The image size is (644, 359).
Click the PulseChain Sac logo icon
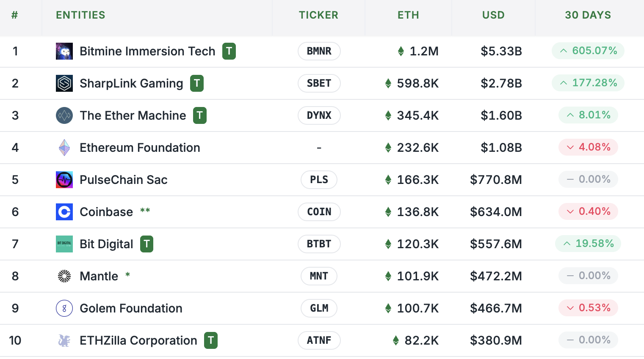pyautogui.click(x=64, y=180)
